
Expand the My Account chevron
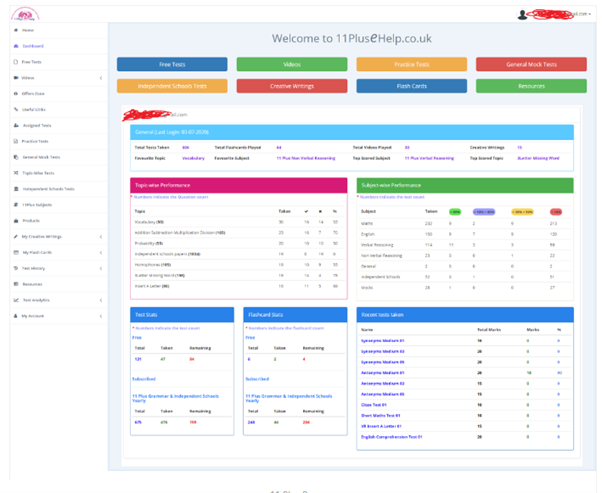pos(101,316)
